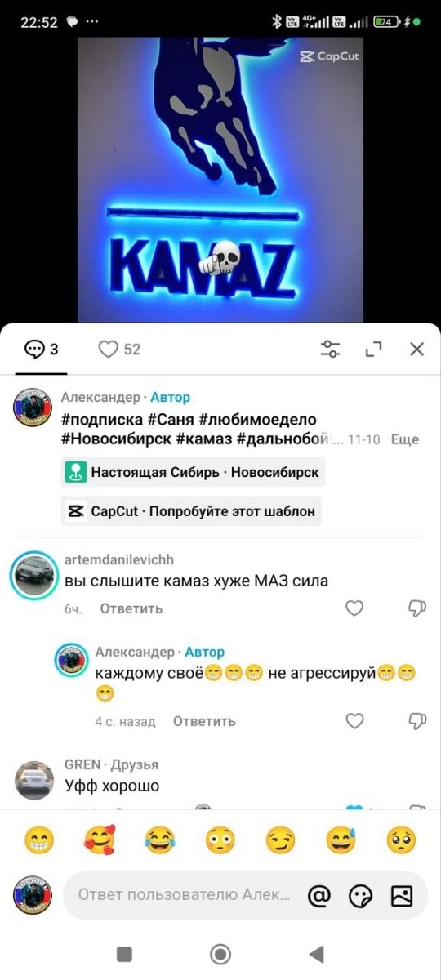Viewport: 441px width, 980px height.
Task: Like artemdanilevichh's comment with the heart
Action: click(x=354, y=608)
